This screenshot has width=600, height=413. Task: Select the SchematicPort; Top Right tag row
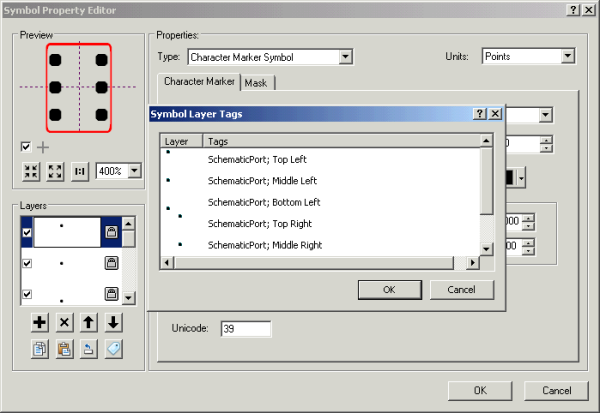[320, 224]
